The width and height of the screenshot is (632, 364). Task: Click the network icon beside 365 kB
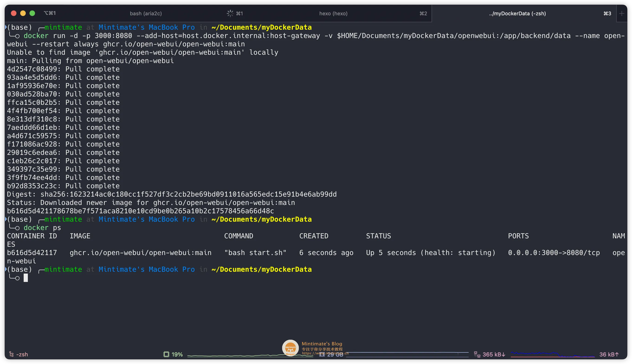(477, 354)
